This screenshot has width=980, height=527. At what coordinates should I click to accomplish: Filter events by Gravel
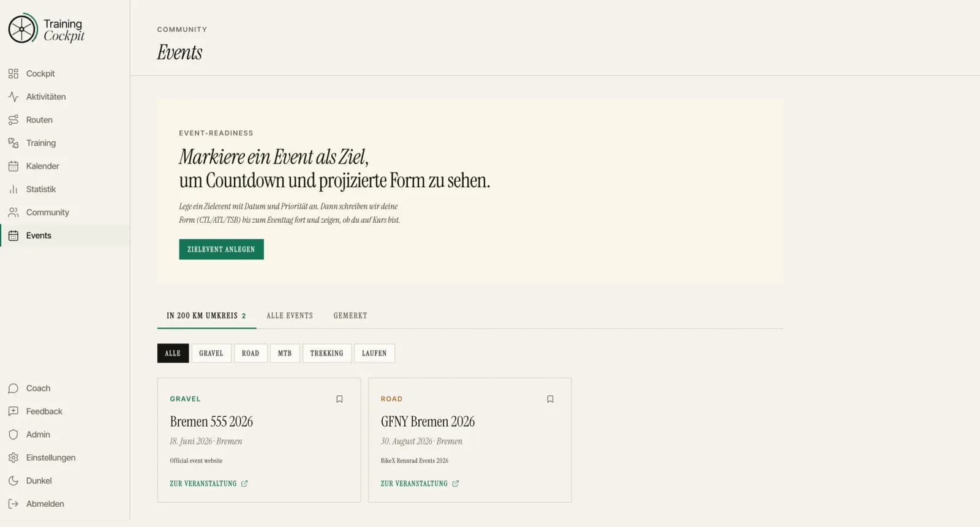tap(211, 353)
